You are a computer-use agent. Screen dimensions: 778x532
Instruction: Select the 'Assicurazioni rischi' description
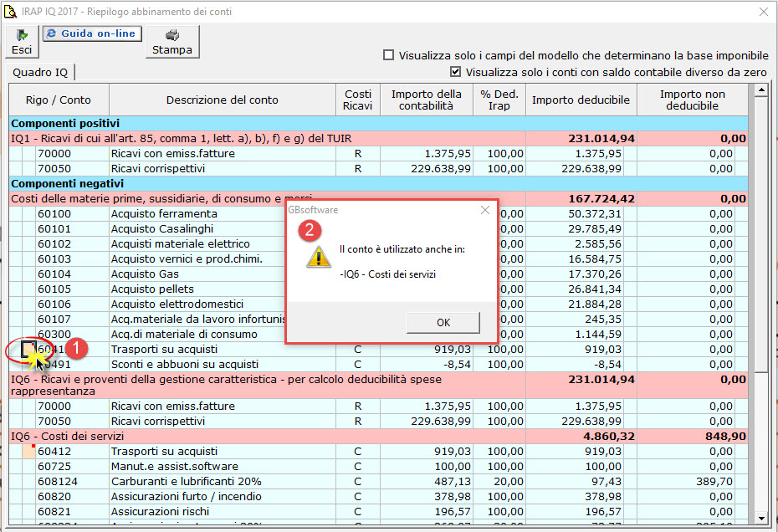point(161,511)
